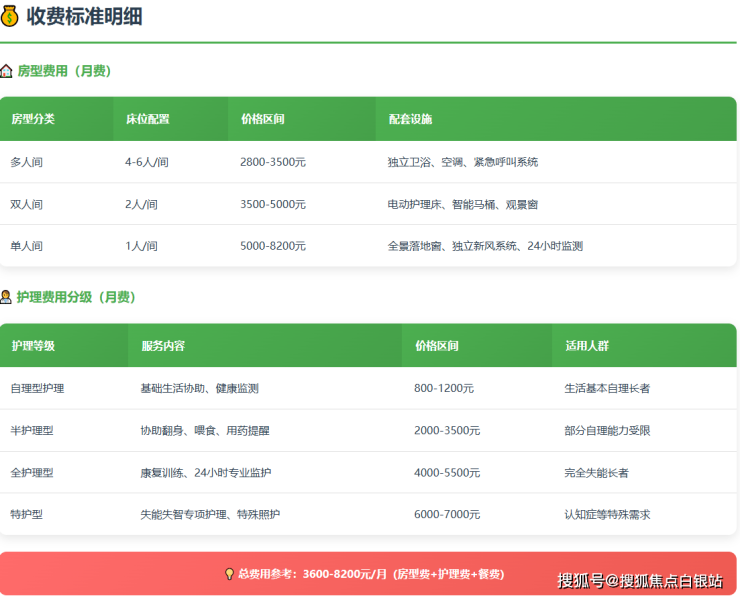
Task: Select the 服务内容 column header
Action: point(163,346)
